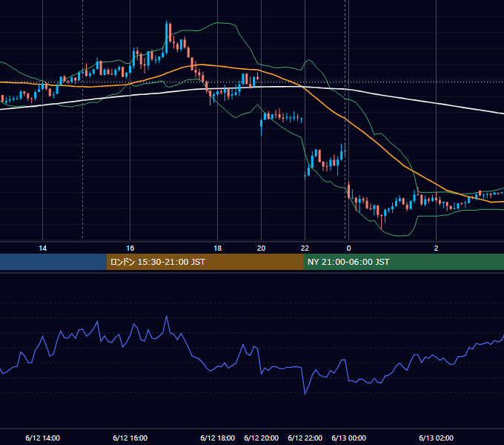
Task: Select the 18 hour label on price chart axis
Action: (218, 248)
